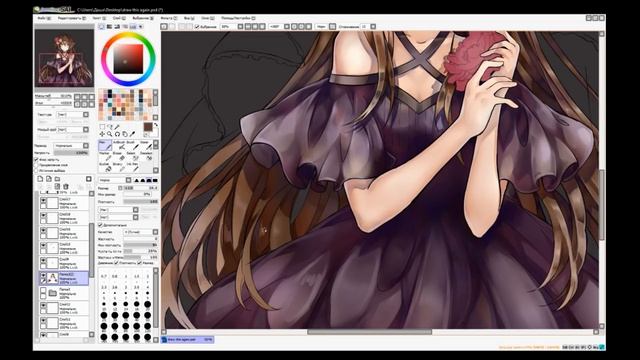
Task: Create a new linework layer
Action: [x=49, y=179]
